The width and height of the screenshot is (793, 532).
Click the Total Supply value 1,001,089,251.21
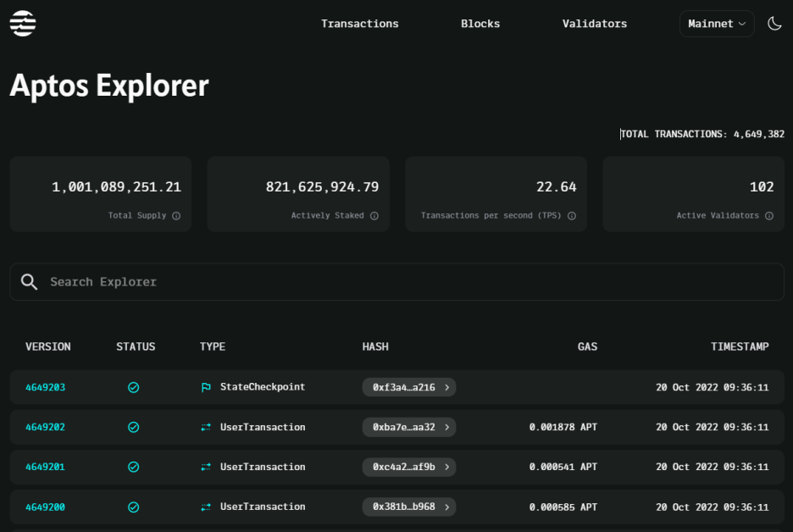116,187
